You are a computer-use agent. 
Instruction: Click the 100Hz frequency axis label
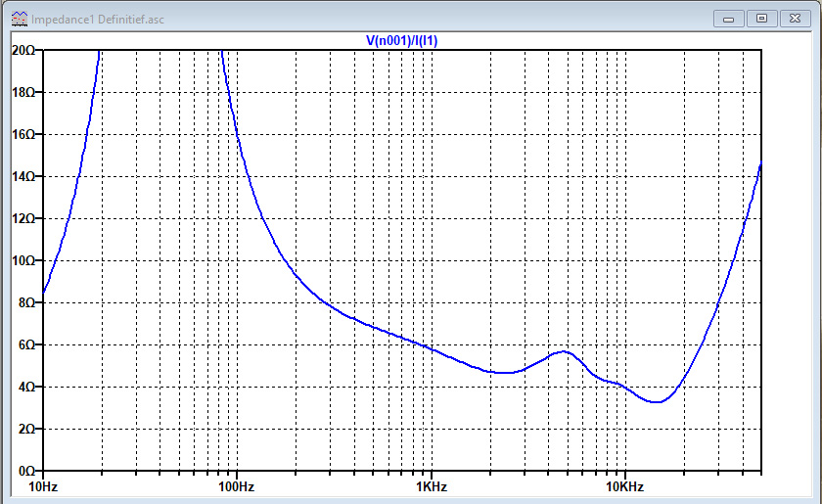click(x=237, y=486)
